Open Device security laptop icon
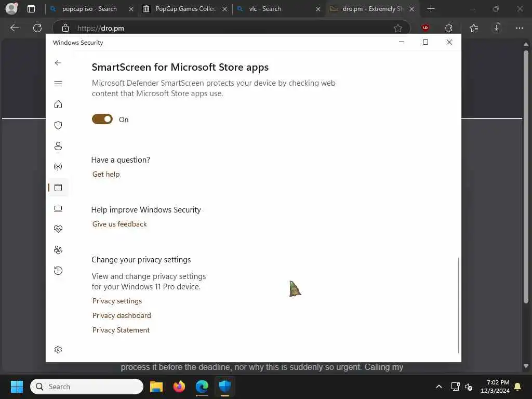The width and height of the screenshot is (532, 399). [58, 208]
